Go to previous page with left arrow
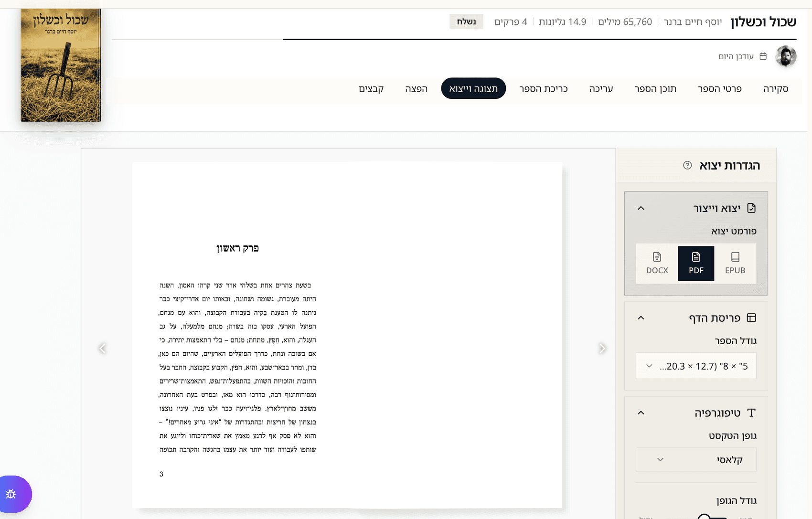This screenshot has width=812, height=519. click(102, 349)
